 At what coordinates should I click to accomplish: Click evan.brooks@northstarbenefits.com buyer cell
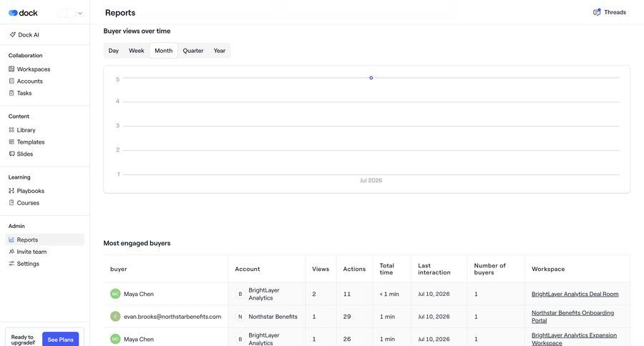click(165, 317)
